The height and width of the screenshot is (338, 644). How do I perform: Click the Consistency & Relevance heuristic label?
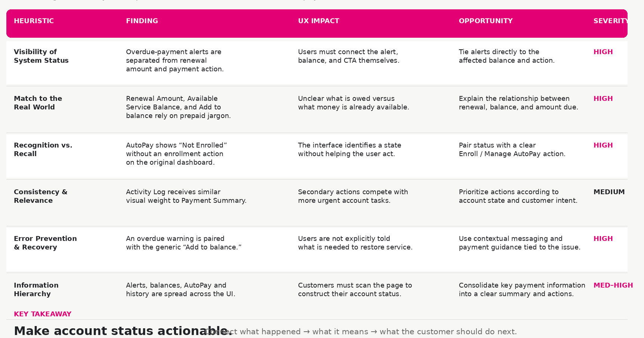pos(40,196)
